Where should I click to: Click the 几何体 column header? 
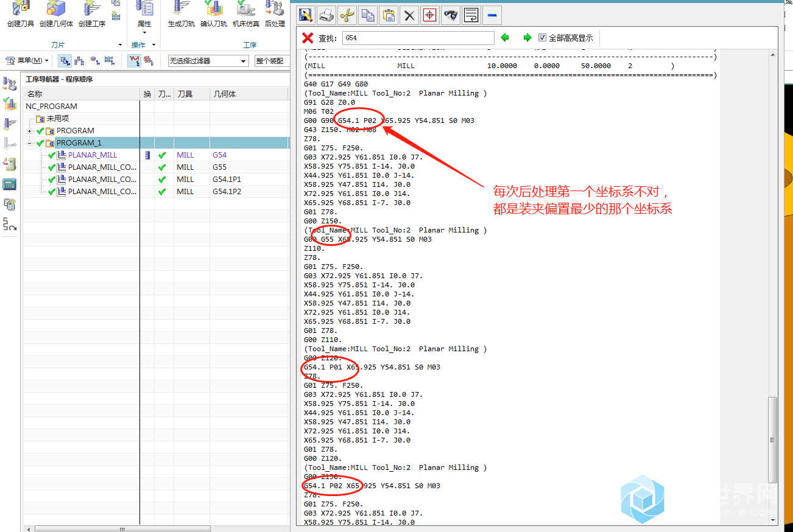[248, 94]
